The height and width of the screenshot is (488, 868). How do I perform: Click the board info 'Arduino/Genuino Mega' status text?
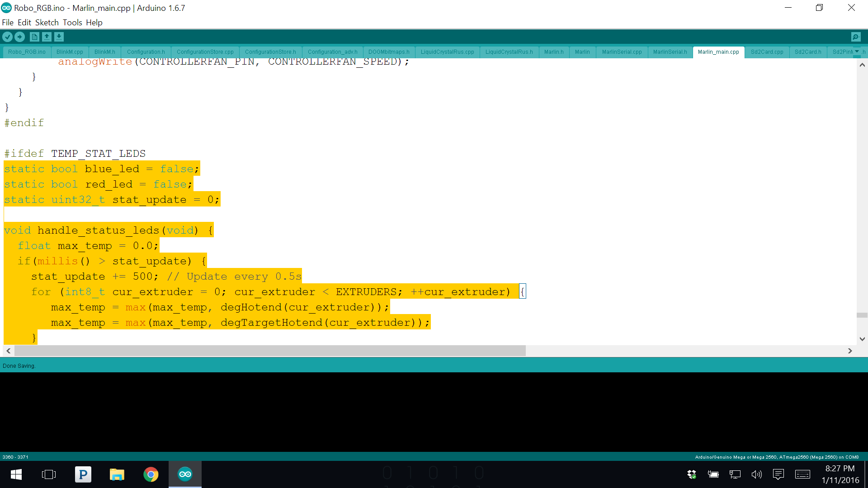coord(777,457)
